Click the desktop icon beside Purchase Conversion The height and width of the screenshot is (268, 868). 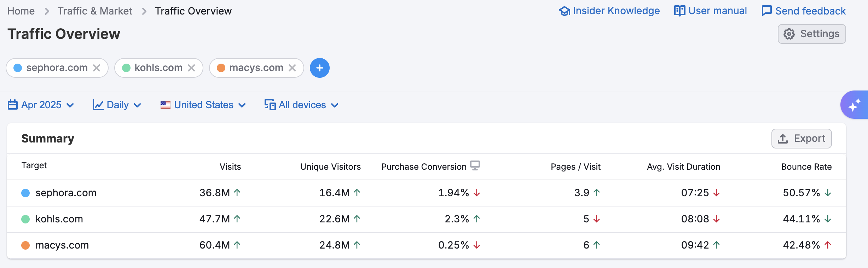pyautogui.click(x=475, y=165)
